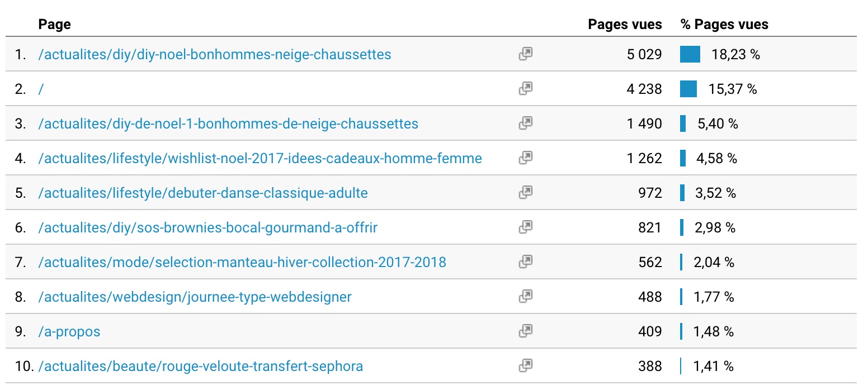Click external icon for diy-de-noel-1-bonhommes row

pos(525,123)
